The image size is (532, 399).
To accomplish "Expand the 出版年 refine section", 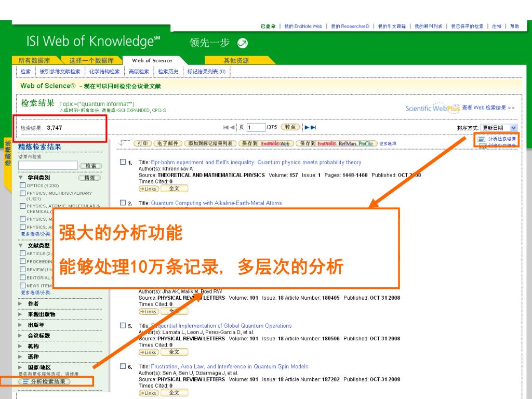I will click(x=20, y=325).
